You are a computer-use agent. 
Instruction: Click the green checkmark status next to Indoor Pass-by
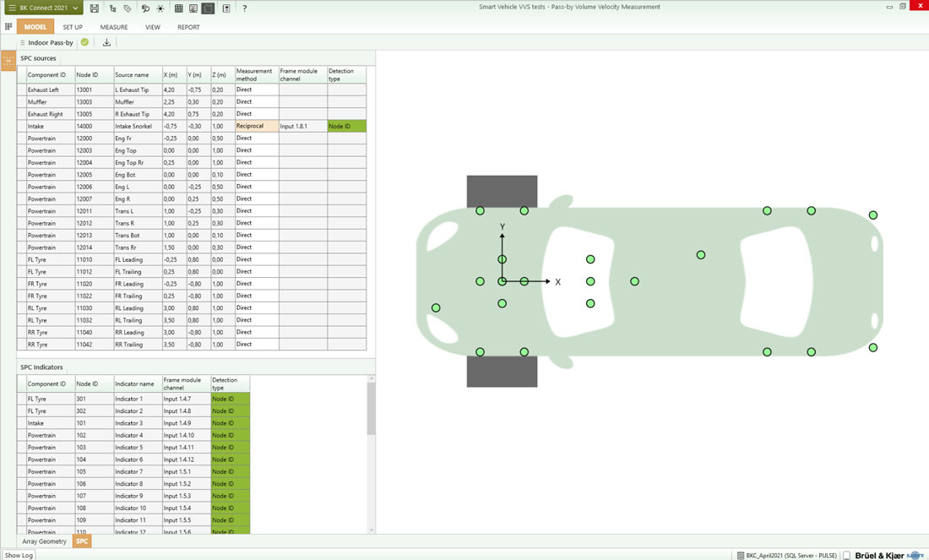point(85,42)
